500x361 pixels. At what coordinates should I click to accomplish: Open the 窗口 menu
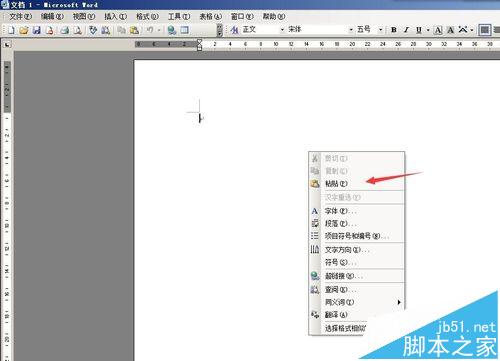[x=242, y=16]
